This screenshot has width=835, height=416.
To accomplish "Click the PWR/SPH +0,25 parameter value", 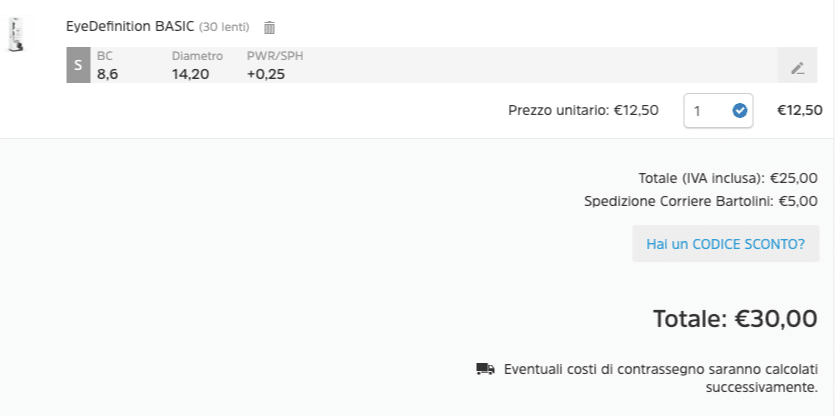I will pyautogui.click(x=265, y=73).
